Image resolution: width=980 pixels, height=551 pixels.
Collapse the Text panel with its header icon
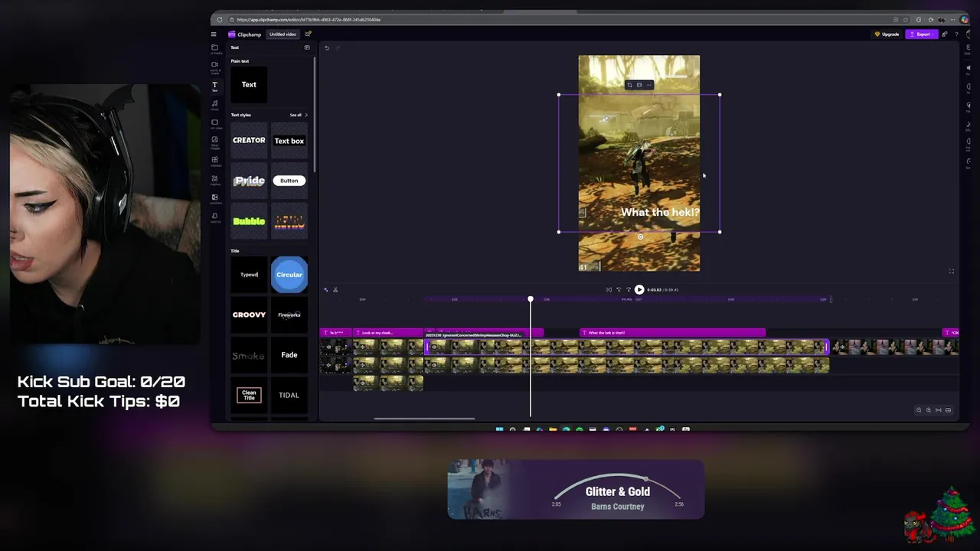[x=307, y=47]
